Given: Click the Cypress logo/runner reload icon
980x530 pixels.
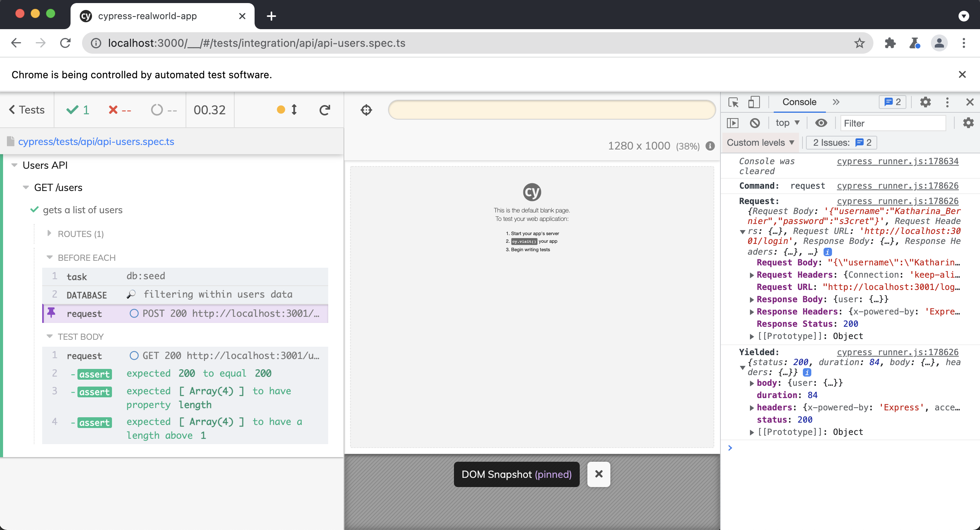Looking at the screenshot, I should (325, 110).
